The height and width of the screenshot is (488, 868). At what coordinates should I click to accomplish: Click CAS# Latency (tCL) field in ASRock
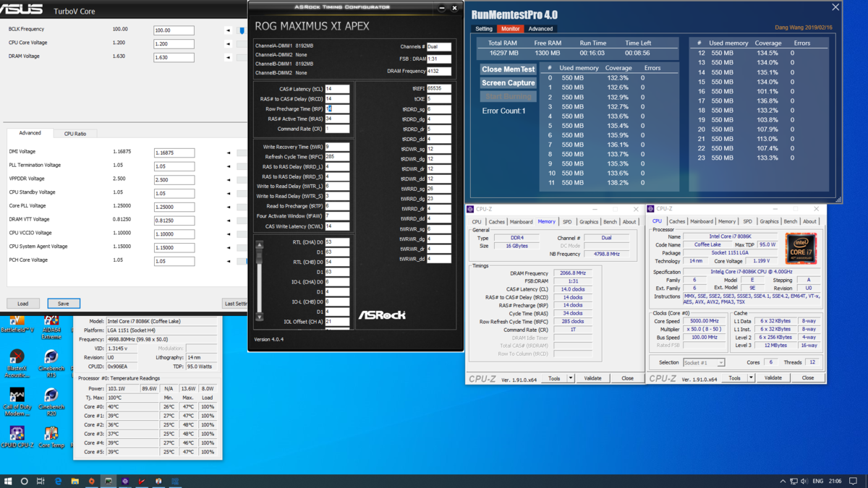[x=337, y=89]
